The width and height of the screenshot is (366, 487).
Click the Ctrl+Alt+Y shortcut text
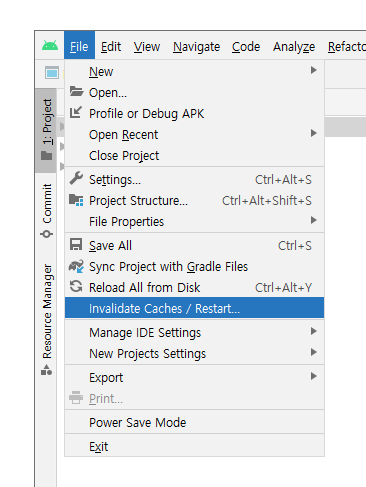pyautogui.click(x=283, y=287)
